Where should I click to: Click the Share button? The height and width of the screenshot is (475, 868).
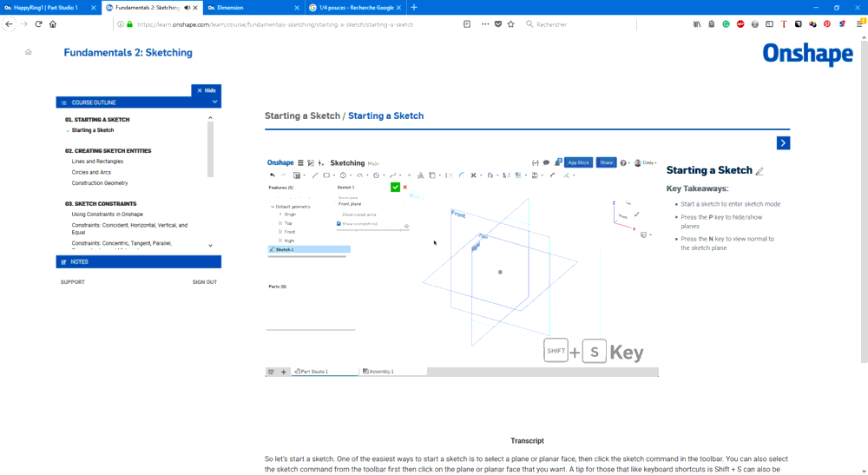pos(606,162)
